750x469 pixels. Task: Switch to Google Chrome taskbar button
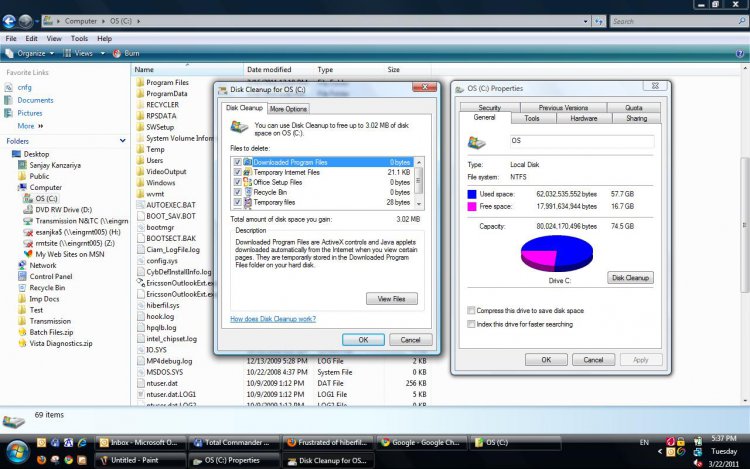[422, 443]
